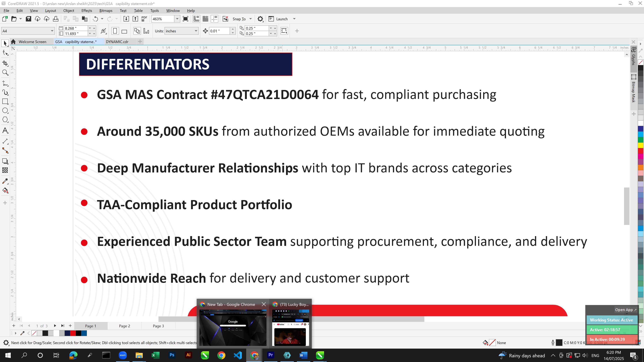Click the page width field 8.268
This screenshot has height=362, width=644.
point(76,28)
